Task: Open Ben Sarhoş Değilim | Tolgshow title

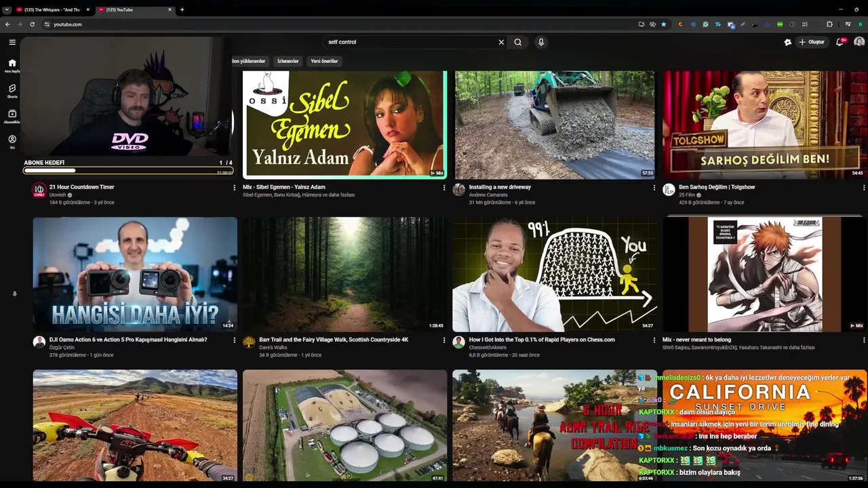Action: point(717,187)
